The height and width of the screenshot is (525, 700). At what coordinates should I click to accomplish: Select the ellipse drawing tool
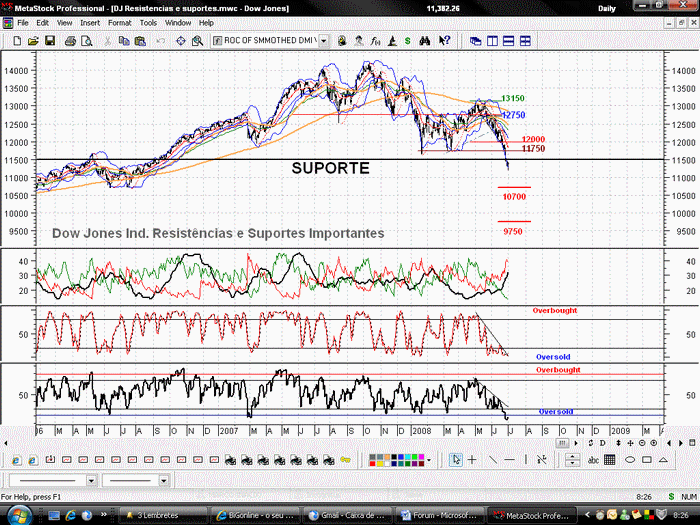point(629,459)
